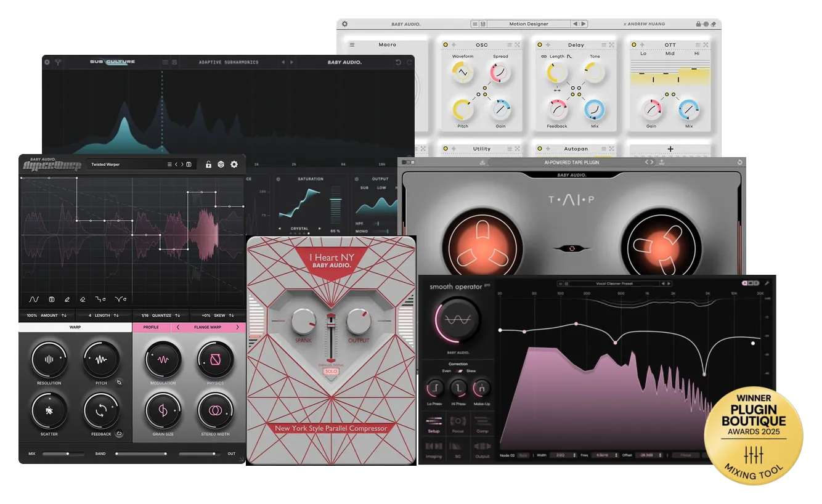Select the HyperWarp eraser tool
Screen dimensions: 822x504
83,299
